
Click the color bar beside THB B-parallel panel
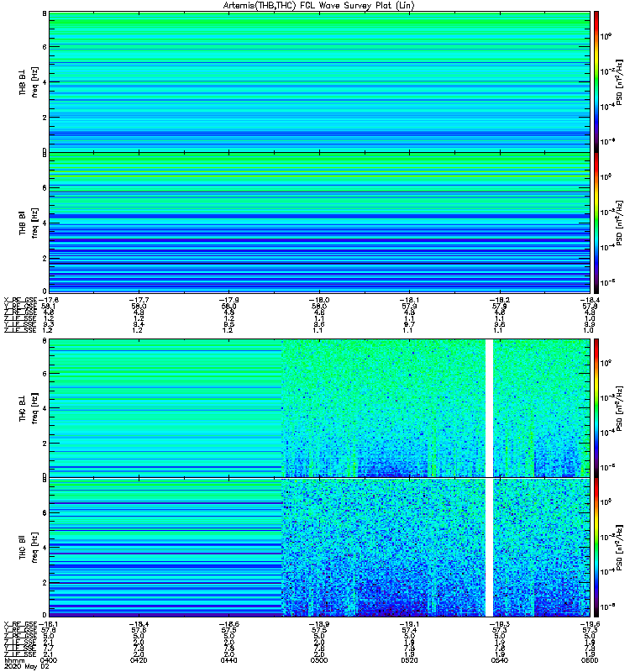pos(596,223)
